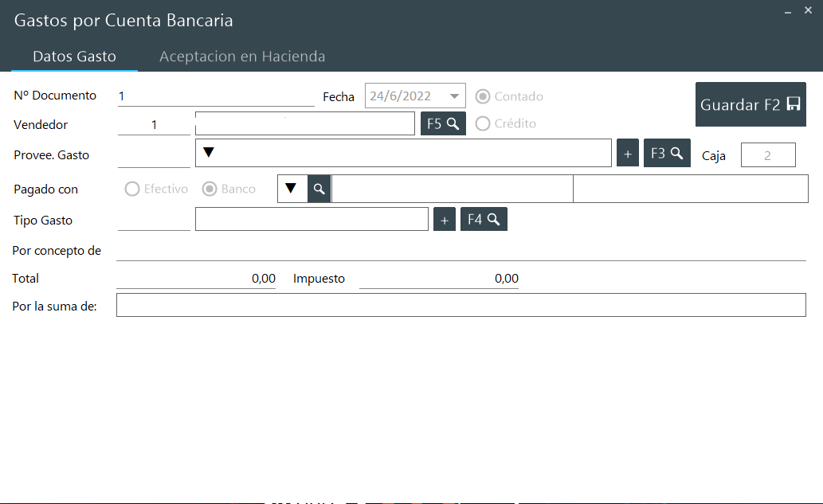Click the bank account search magnifier icon
The width and height of the screenshot is (823, 504).
(319, 189)
